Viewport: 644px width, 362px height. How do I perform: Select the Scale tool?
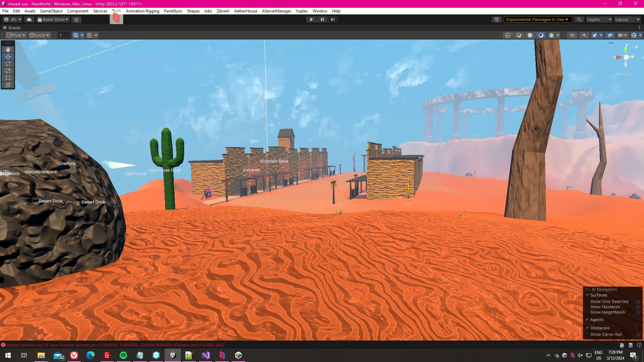coord(8,71)
